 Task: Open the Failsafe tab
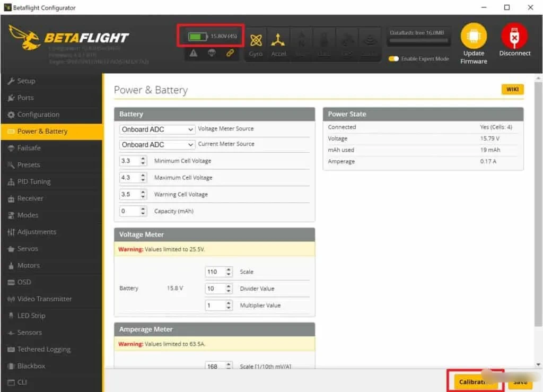52,148
